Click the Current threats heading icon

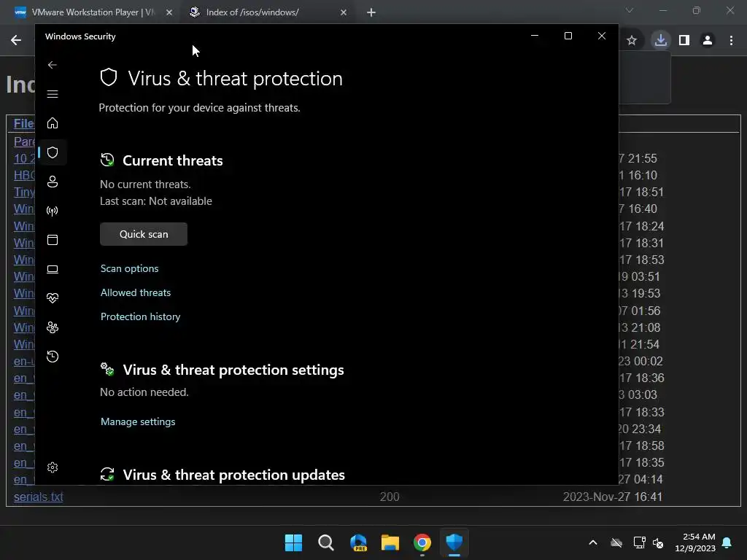107,160
